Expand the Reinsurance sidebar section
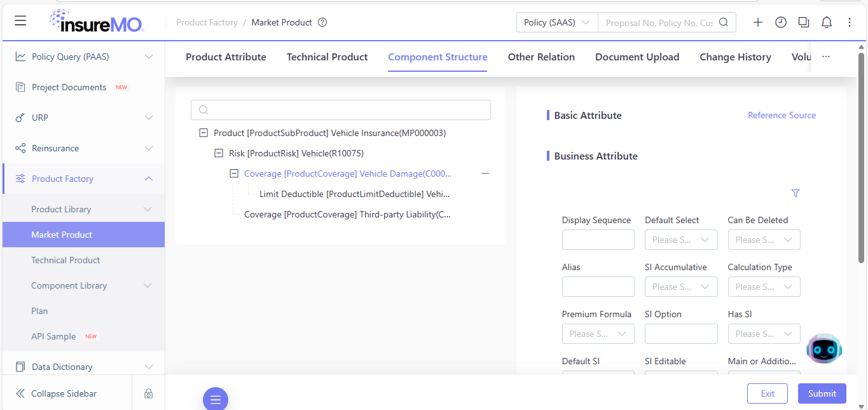Image resolution: width=868 pixels, height=410 pixels. 149,148
